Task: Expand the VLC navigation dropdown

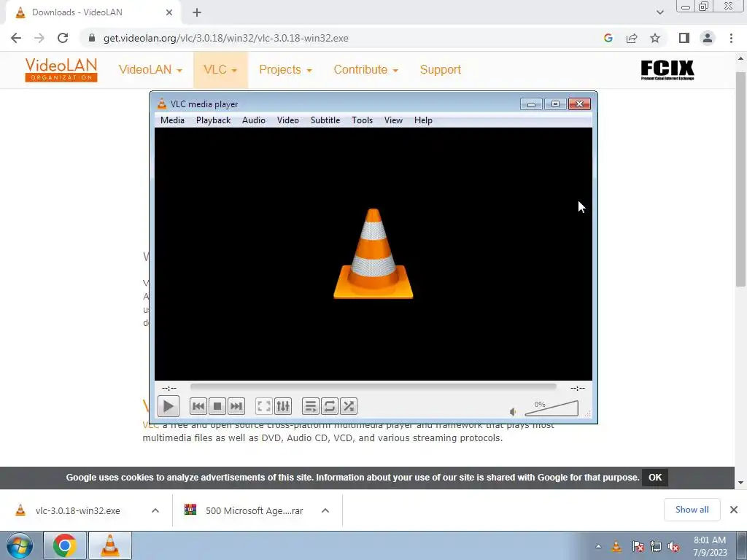Action: [220, 69]
